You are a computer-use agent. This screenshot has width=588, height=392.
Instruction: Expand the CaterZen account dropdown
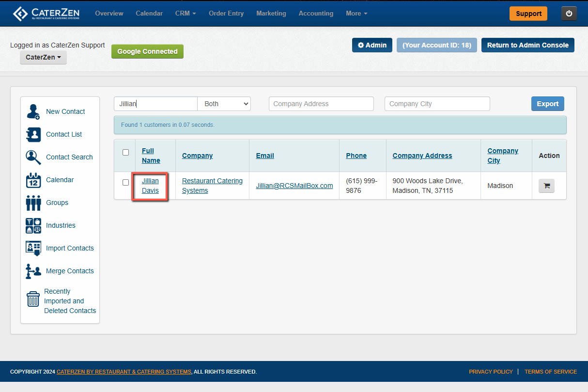point(43,57)
